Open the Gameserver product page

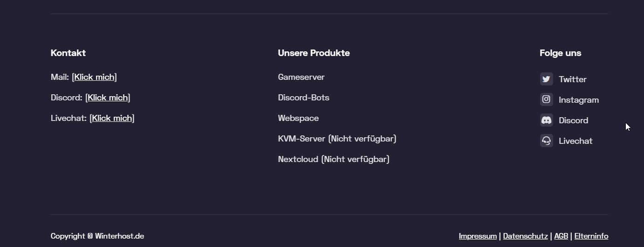pyautogui.click(x=301, y=77)
